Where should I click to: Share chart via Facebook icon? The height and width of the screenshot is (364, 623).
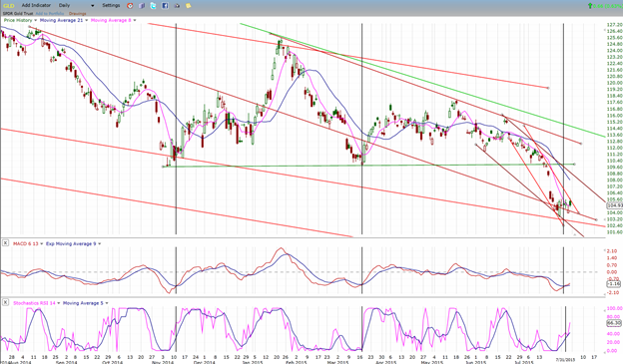click(x=165, y=6)
